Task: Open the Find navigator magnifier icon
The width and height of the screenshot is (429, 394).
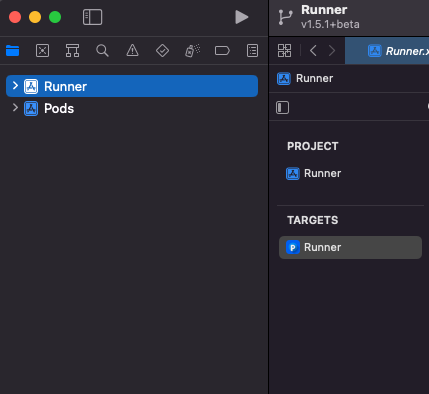Action: [102, 51]
